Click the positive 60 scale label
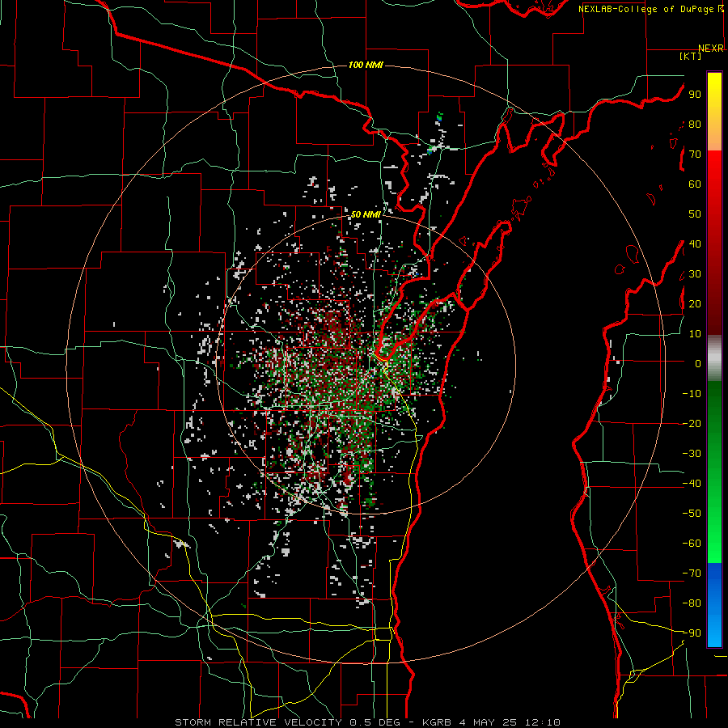Image resolution: width=728 pixels, height=728 pixels. (x=695, y=184)
